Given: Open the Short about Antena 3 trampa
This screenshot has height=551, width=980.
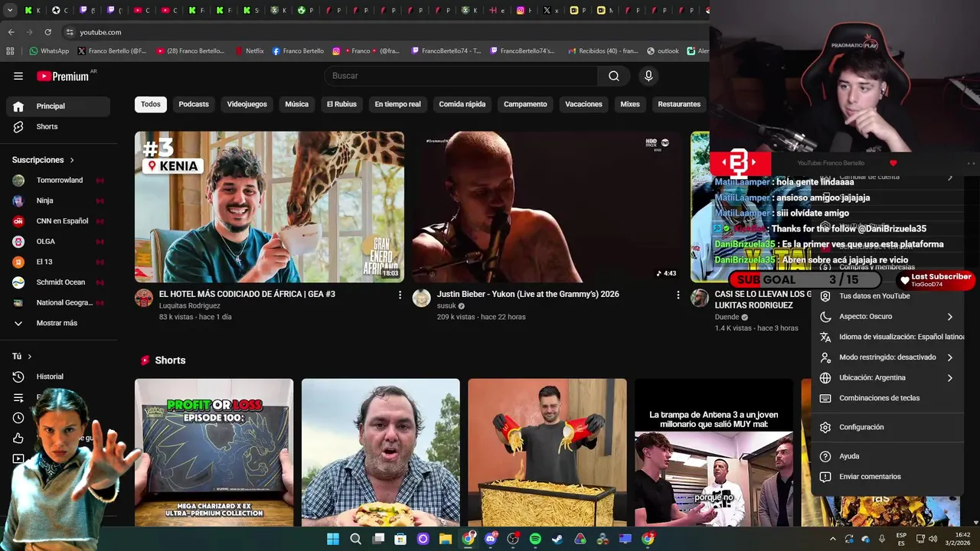Looking at the screenshot, I should coord(714,453).
